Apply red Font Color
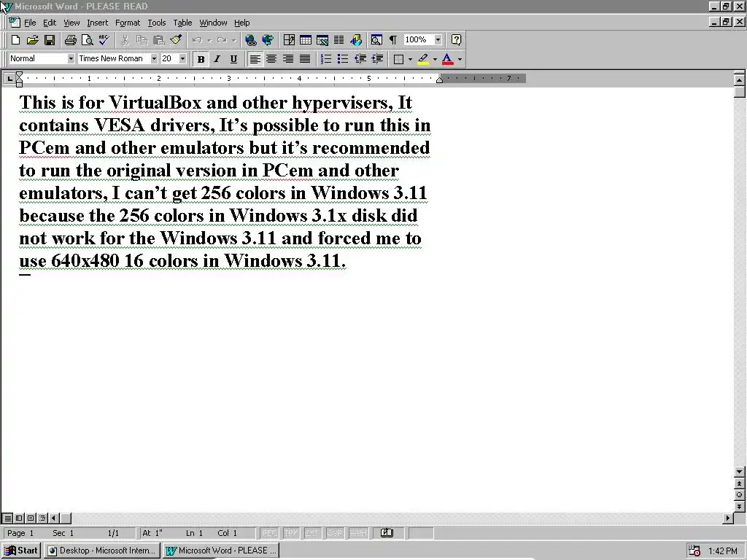 447,59
